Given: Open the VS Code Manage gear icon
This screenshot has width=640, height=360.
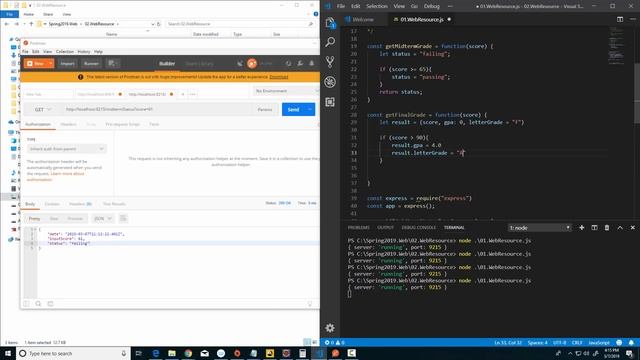Looking at the screenshot, I should [330, 328].
